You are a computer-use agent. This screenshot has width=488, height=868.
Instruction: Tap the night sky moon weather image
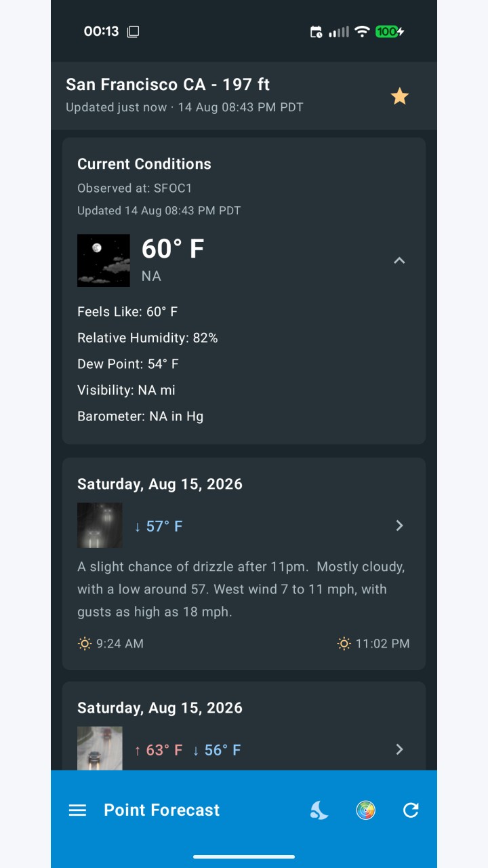(104, 260)
